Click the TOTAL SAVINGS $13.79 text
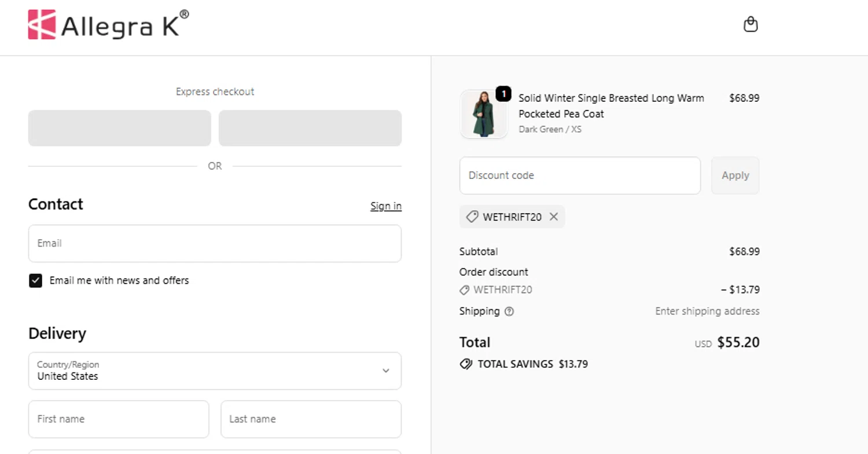Image resolution: width=868 pixels, height=454 pixels. click(532, 364)
